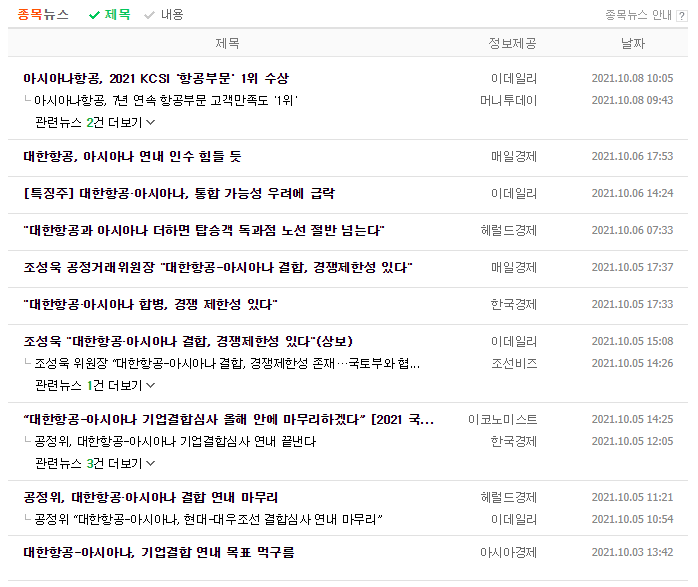The width and height of the screenshot is (698, 587).
Task: Click the 머니투데이 source label
Action: [x=508, y=101]
